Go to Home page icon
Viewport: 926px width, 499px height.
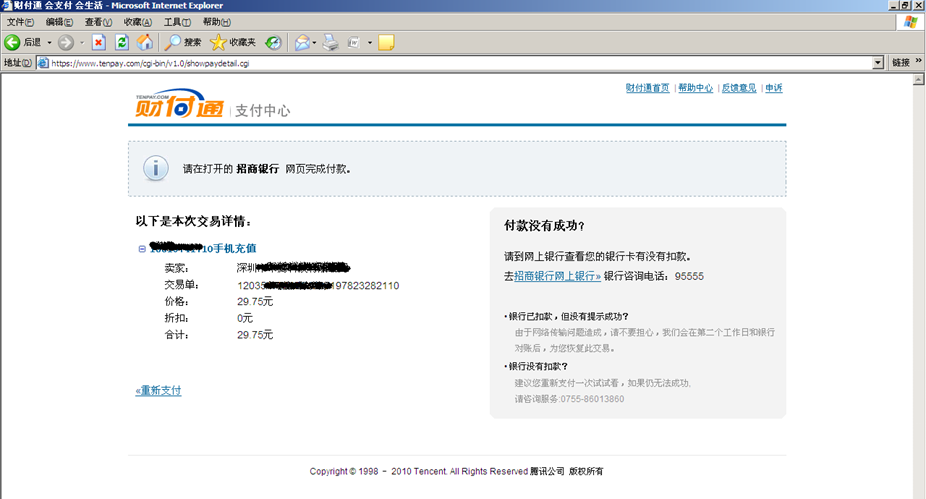point(145,42)
